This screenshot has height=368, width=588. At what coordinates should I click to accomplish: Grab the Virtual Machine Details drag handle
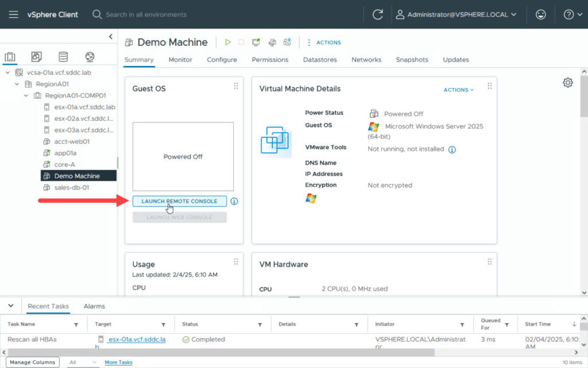point(490,86)
